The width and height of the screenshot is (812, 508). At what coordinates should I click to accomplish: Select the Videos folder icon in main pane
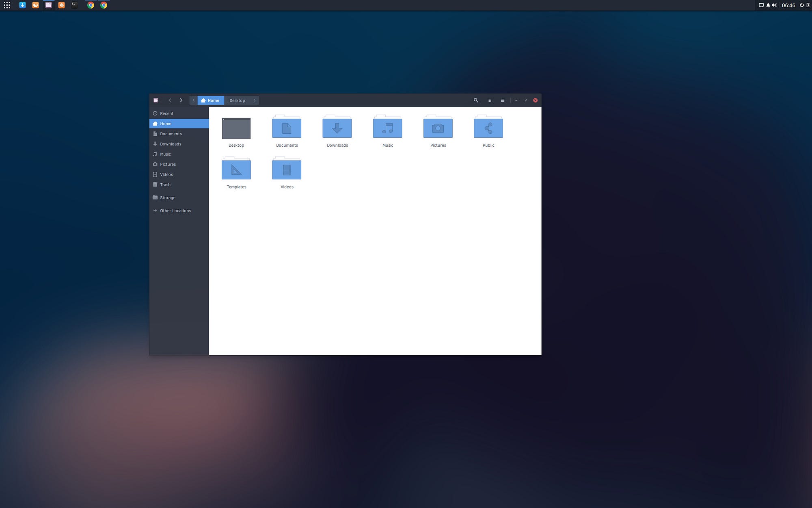tap(287, 168)
